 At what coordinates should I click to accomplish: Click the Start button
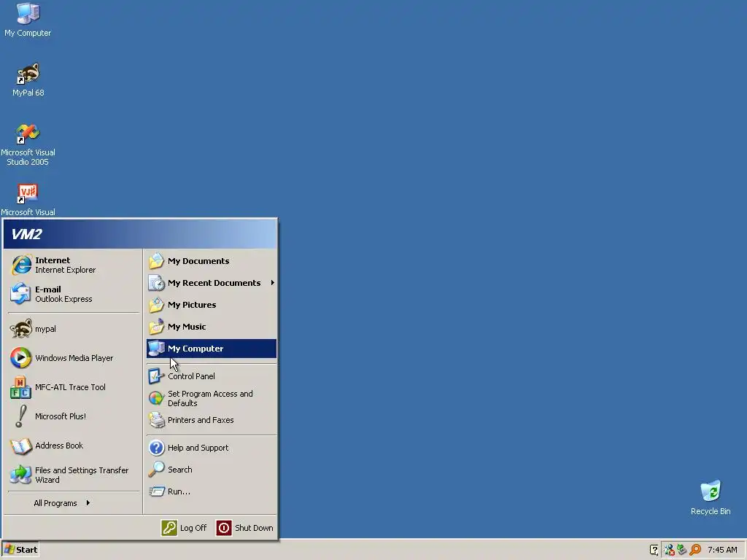point(20,550)
